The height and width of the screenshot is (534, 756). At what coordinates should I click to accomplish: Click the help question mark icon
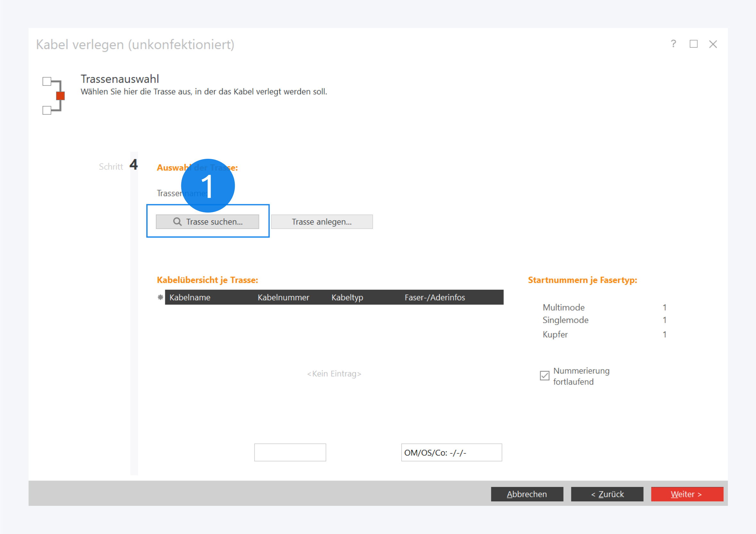[x=673, y=44]
